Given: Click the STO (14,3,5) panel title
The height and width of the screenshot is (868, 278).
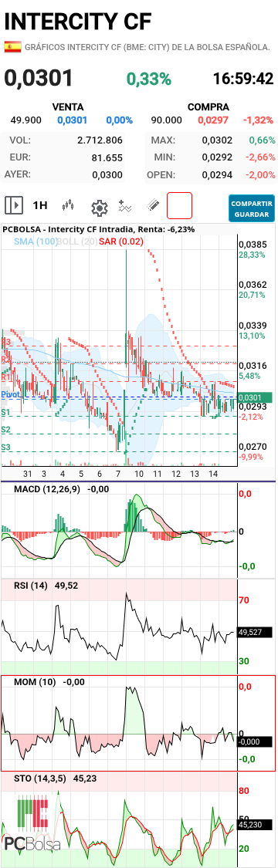Looking at the screenshot, I should pos(40,778).
